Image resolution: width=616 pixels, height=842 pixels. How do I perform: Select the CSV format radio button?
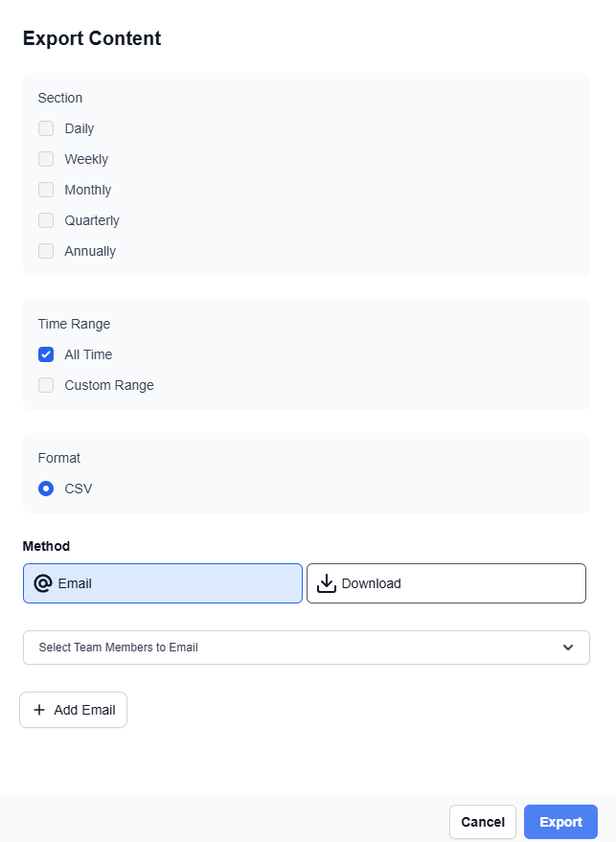coord(46,489)
